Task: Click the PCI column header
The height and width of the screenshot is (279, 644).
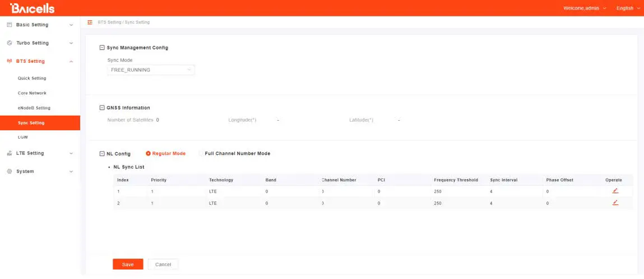Action: tap(381, 180)
